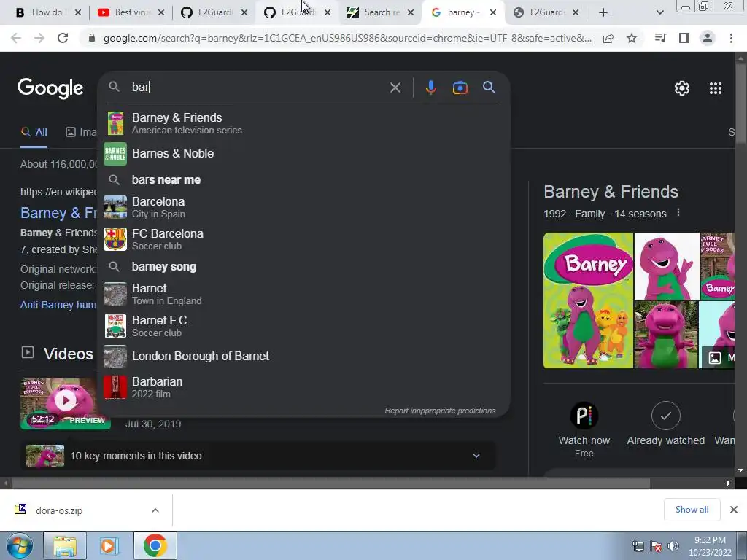
Task: Select London Borough of Barnet suggestion
Action: (x=303, y=356)
